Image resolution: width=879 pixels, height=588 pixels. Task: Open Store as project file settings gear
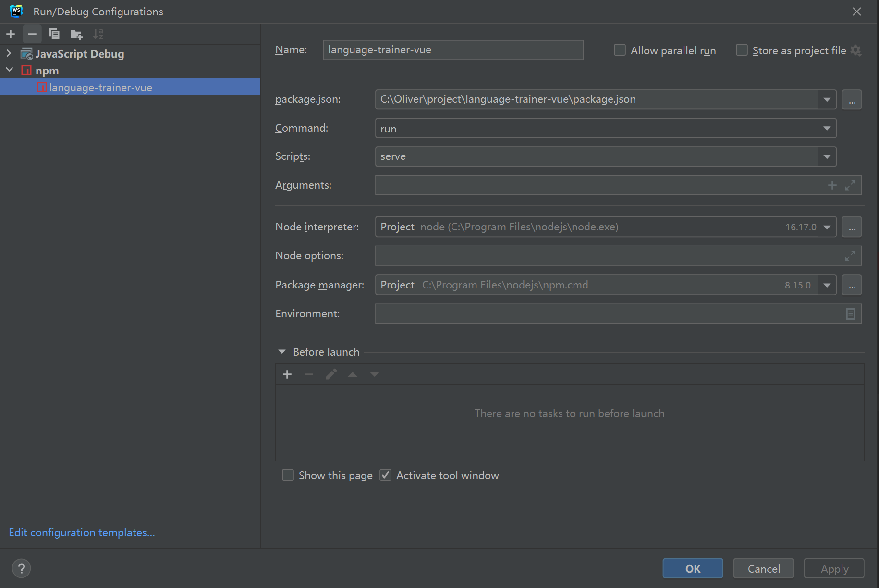tap(856, 50)
